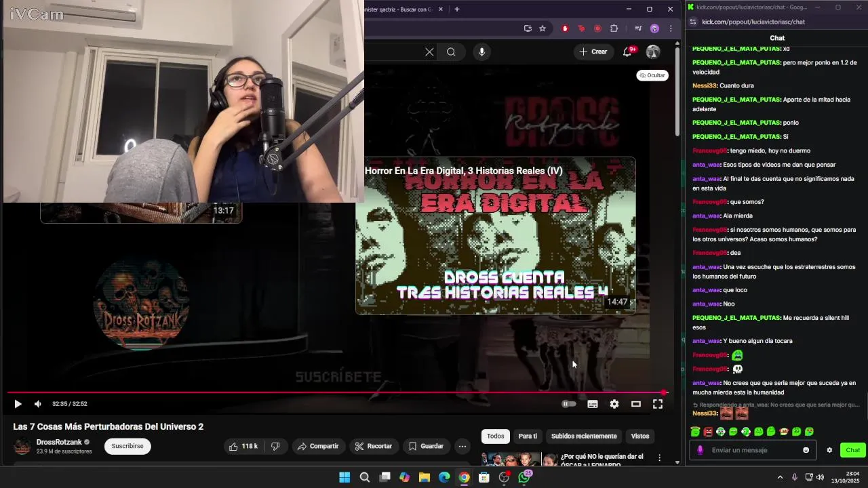The height and width of the screenshot is (488, 868).
Task: Open the Chrome profile avatar
Action: [654, 28]
